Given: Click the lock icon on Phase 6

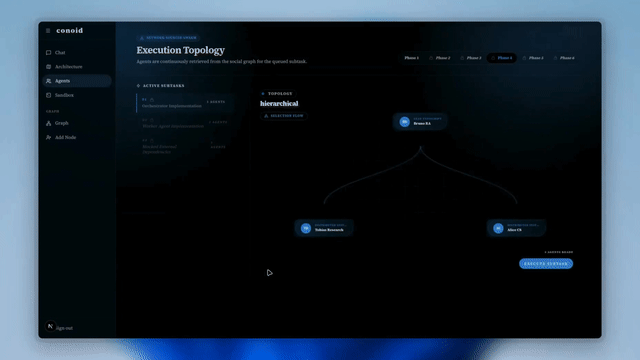Looking at the screenshot, I should pyautogui.click(x=556, y=58).
